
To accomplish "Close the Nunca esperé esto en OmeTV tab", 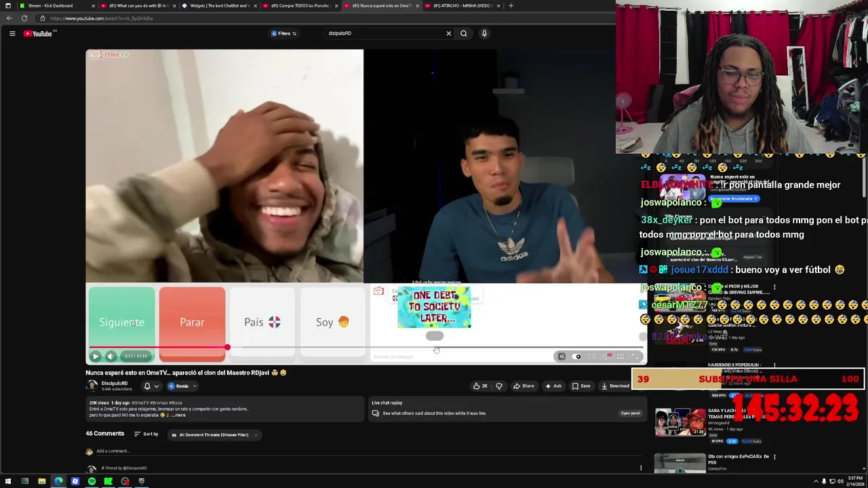I will click(x=417, y=5).
